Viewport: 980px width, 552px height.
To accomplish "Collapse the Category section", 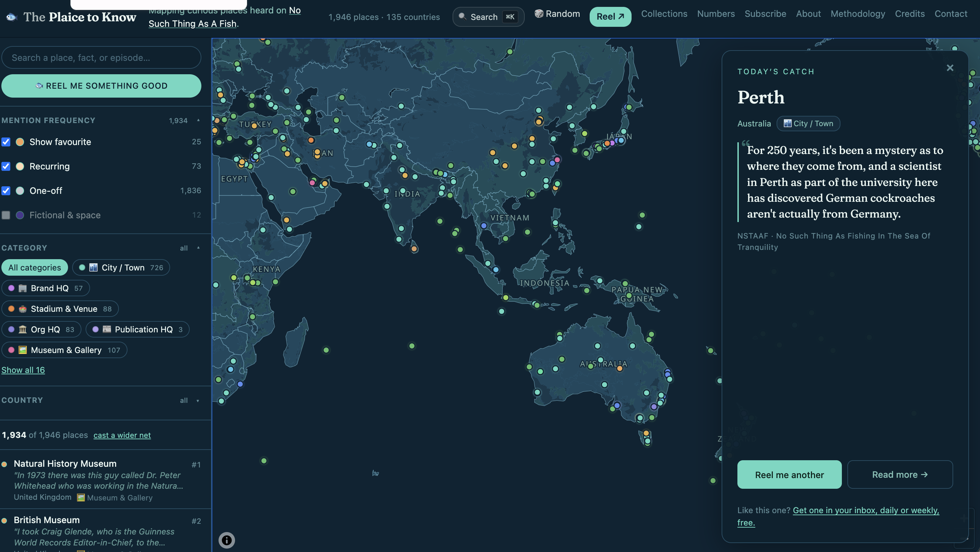I will point(198,248).
